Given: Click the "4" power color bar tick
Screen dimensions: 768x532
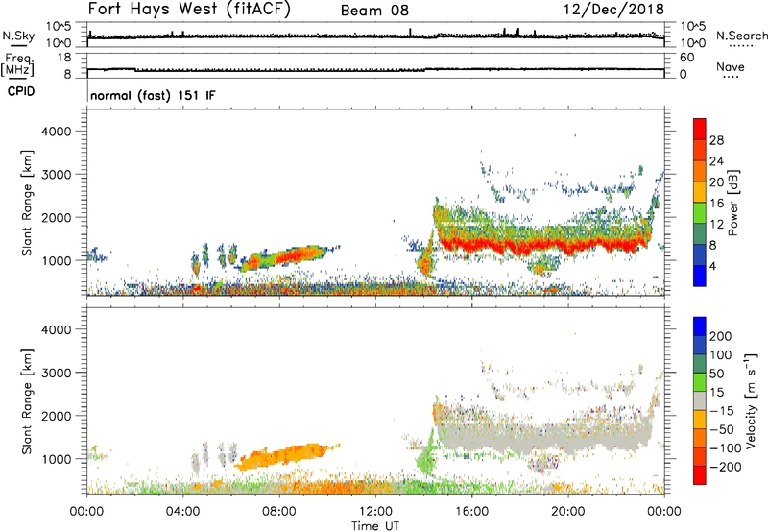Looking at the screenshot, I should click(712, 266).
